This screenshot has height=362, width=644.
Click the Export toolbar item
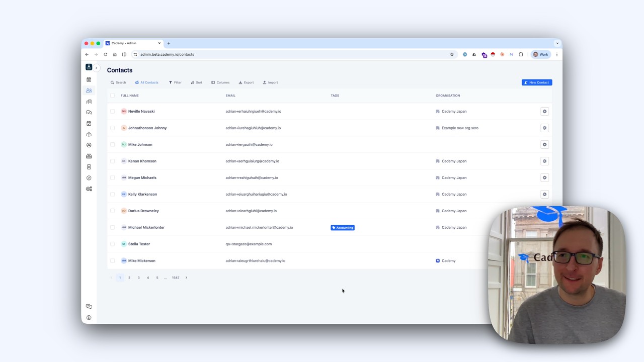246,82
